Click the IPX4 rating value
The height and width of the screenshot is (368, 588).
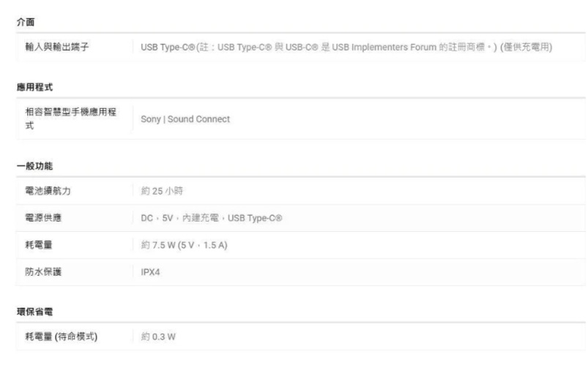tap(152, 271)
